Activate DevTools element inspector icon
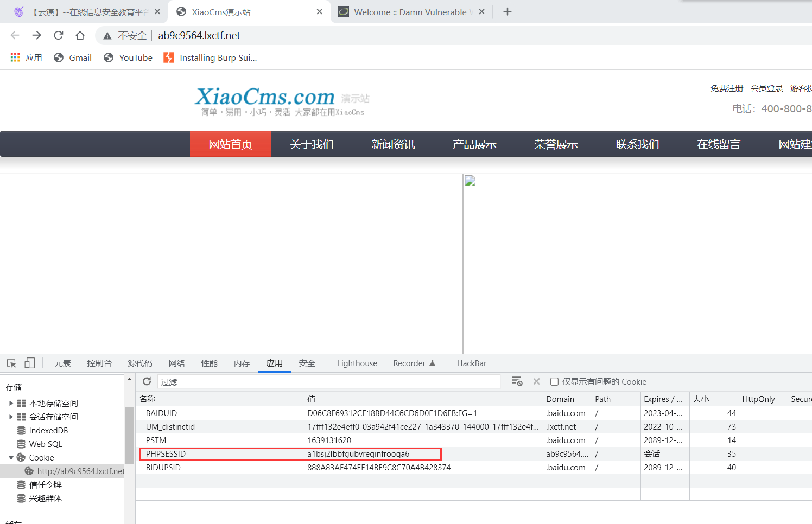812x524 pixels. [x=11, y=363]
